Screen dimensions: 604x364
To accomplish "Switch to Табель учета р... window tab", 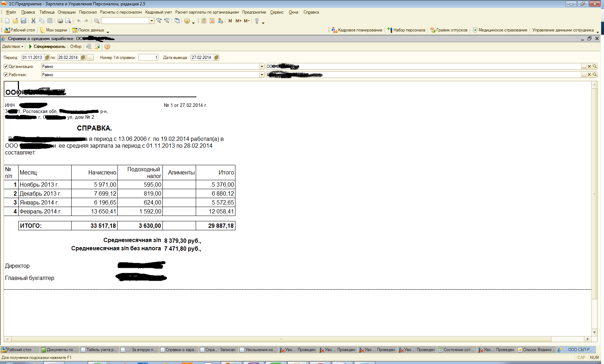I will (x=99, y=350).
